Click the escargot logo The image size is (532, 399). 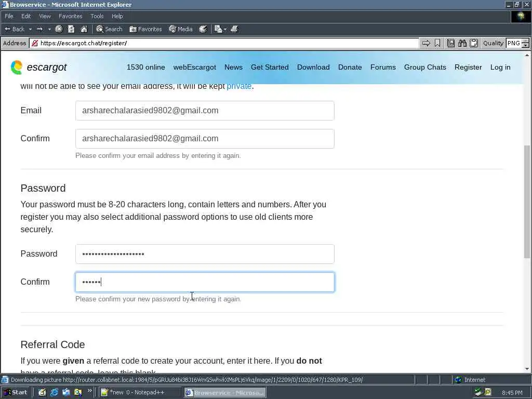tap(38, 67)
